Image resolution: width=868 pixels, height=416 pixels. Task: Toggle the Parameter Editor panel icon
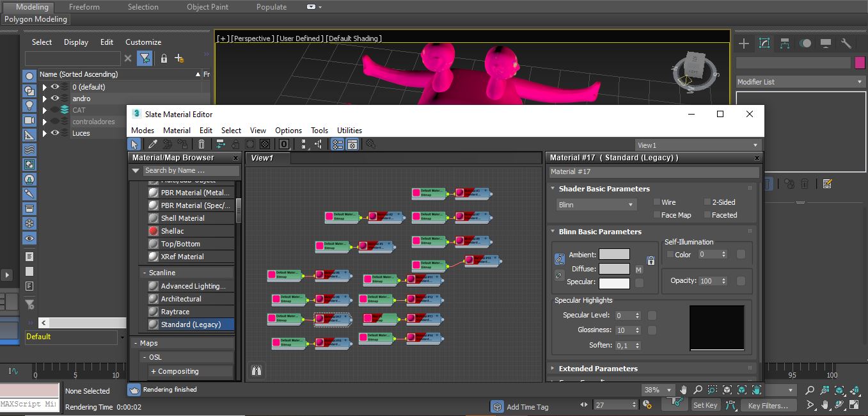[352, 145]
